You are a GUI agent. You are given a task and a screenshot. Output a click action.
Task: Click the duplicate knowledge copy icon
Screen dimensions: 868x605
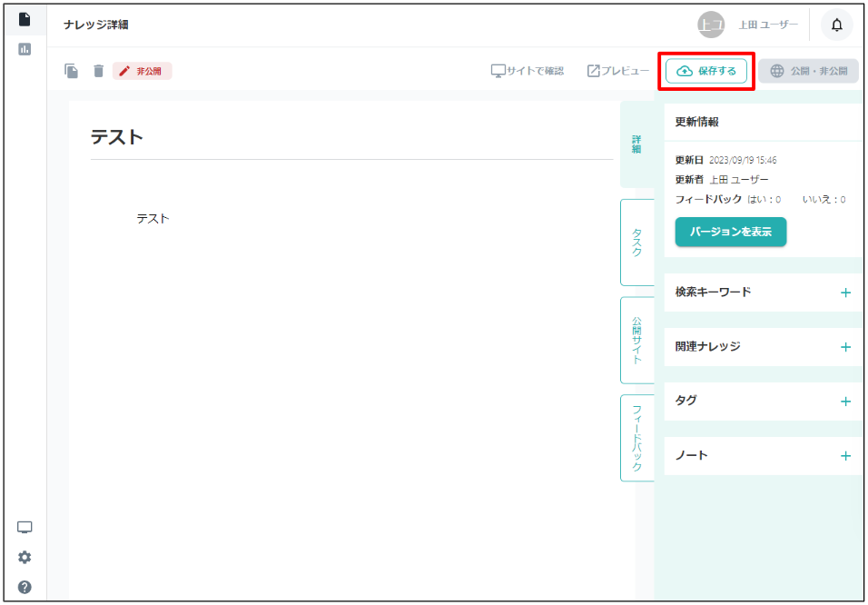72,71
